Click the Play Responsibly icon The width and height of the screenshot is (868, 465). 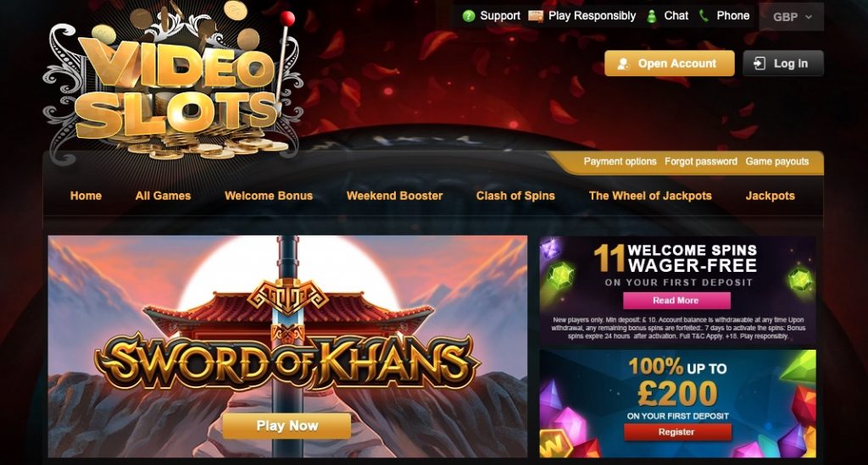[536, 16]
